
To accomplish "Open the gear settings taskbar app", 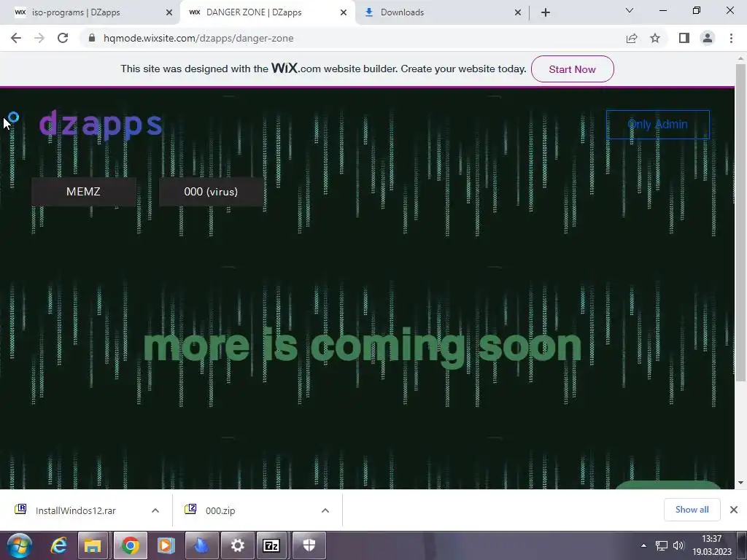I will tap(237, 545).
